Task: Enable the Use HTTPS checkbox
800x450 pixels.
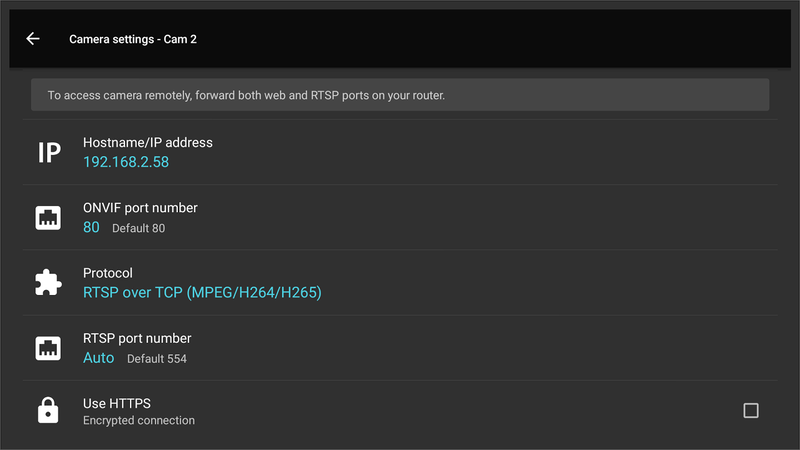Action: 751,411
